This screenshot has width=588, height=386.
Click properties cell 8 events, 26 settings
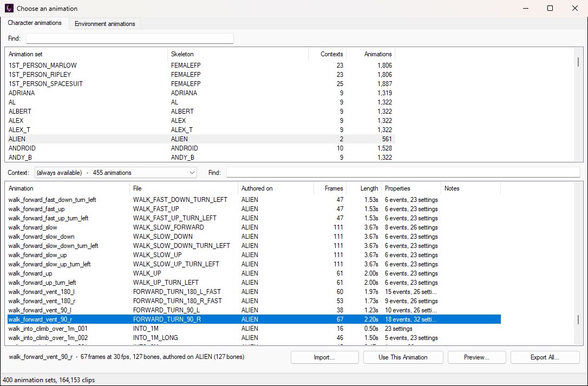pyautogui.click(x=411, y=227)
